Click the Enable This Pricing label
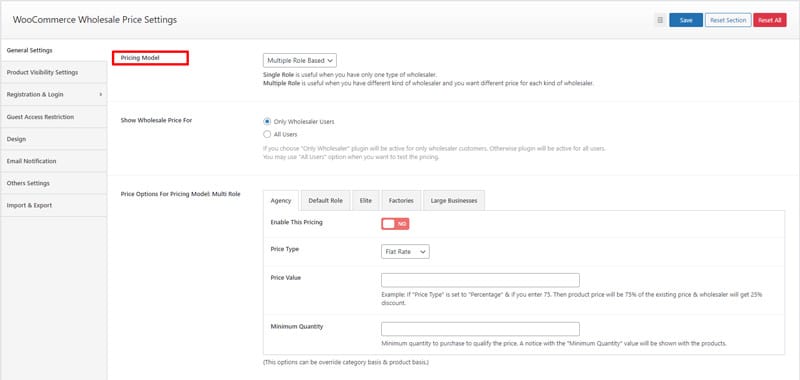The image size is (800, 380). [296, 222]
